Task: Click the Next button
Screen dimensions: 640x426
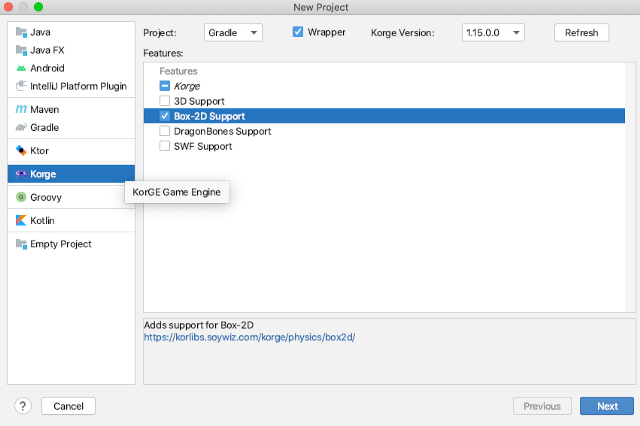Action: coord(607,406)
